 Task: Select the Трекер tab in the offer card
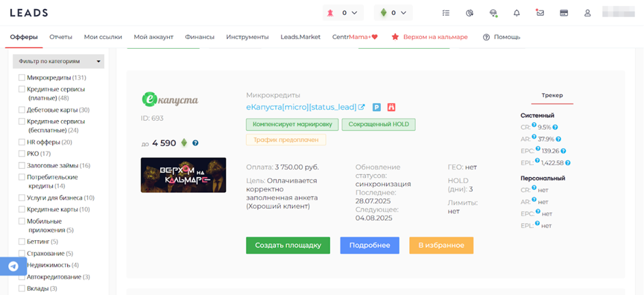coord(552,95)
